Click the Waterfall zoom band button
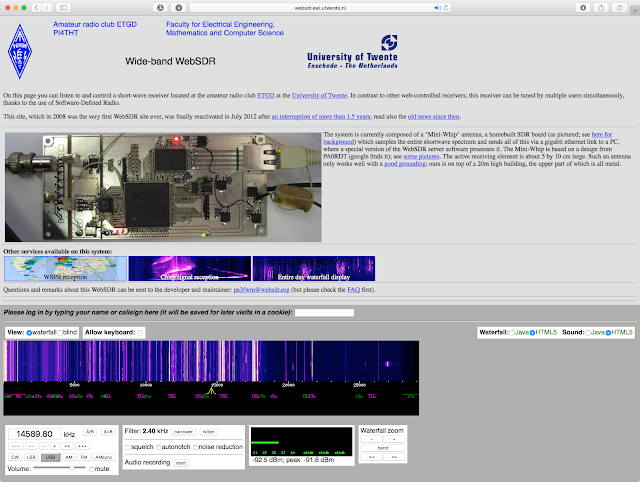The height and width of the screenshot is (482, 640). (x=383, y=448)
